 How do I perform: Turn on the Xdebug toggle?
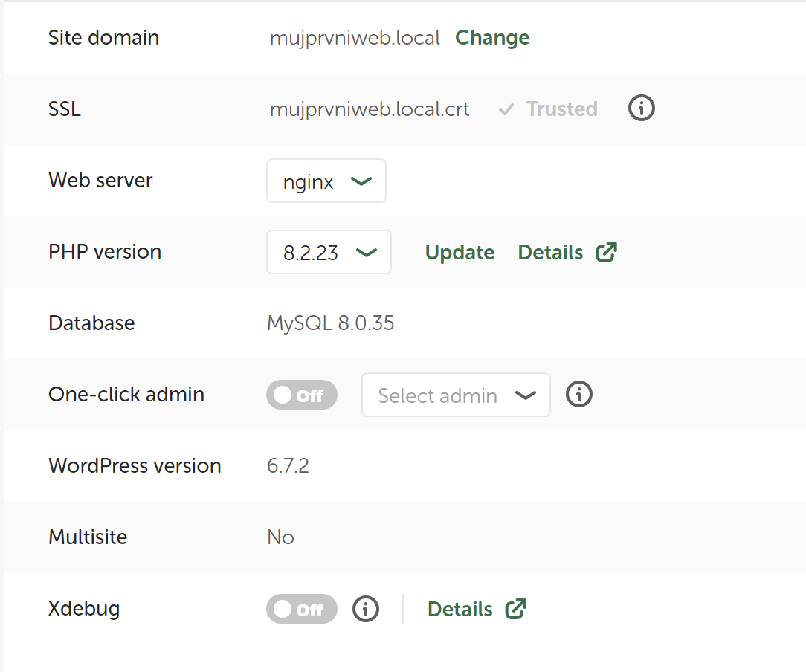(x=301, y=610)
